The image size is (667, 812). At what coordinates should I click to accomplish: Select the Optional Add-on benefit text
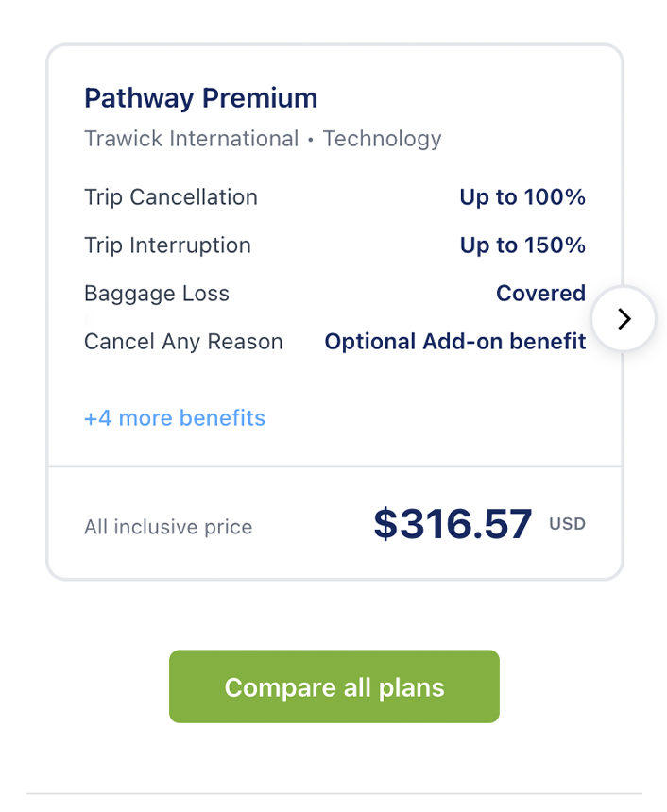pos(455,342)
